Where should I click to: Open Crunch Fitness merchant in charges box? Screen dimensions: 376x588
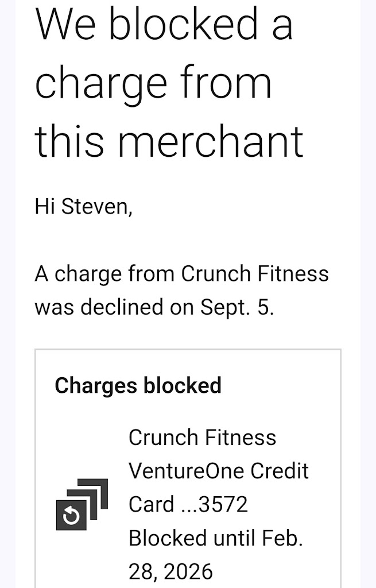pos(202,438)
